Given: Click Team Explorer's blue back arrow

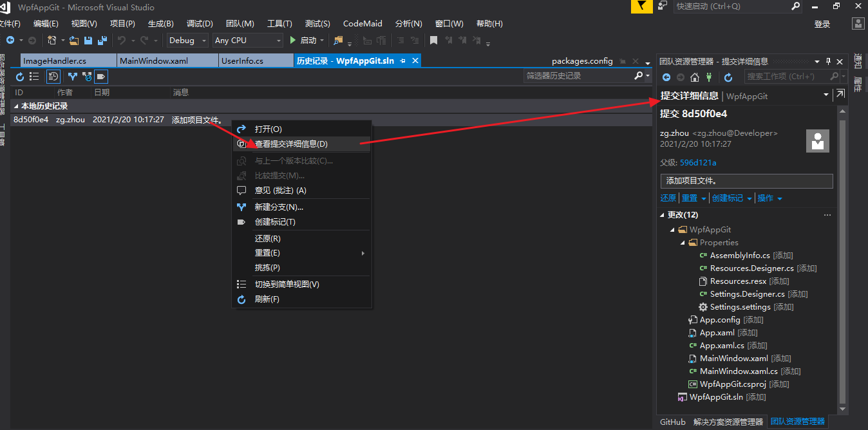Looking at the screenshot, I should (666, 77).
